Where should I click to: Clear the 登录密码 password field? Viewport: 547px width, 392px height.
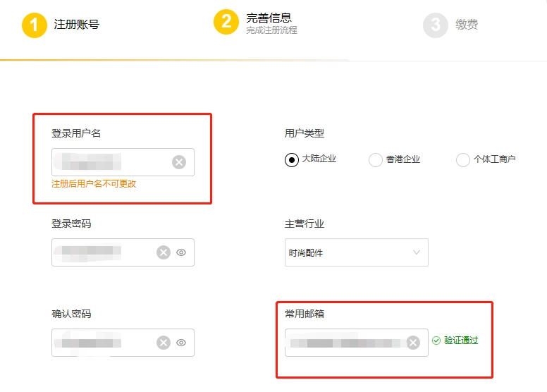pyautogui.click(x=164, y=252)
